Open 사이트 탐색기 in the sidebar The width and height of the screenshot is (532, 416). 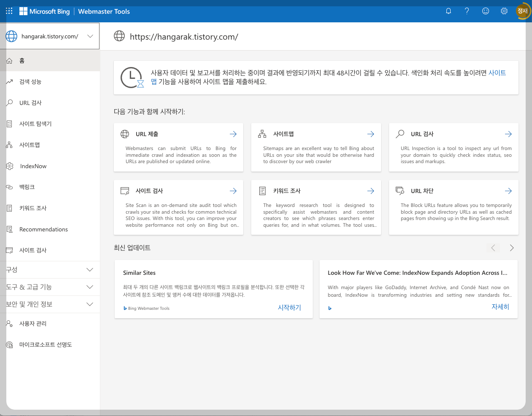point(50,124)
